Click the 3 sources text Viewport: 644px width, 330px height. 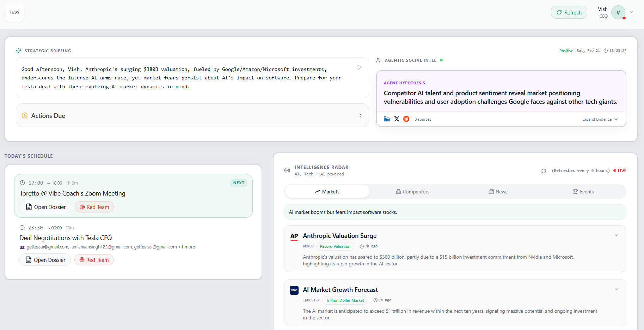point(423,119)
